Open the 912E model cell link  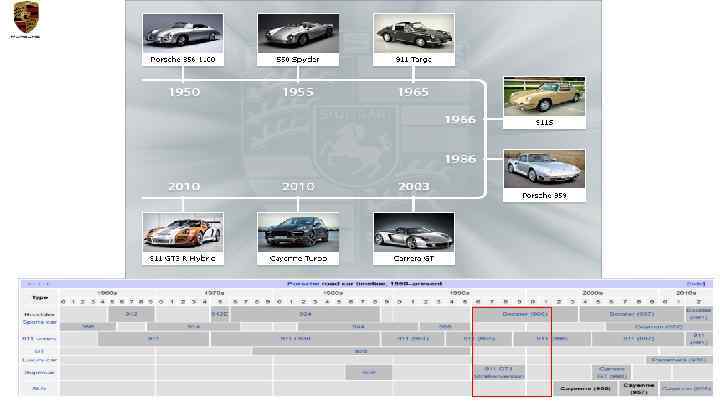(x=220, y=314)
